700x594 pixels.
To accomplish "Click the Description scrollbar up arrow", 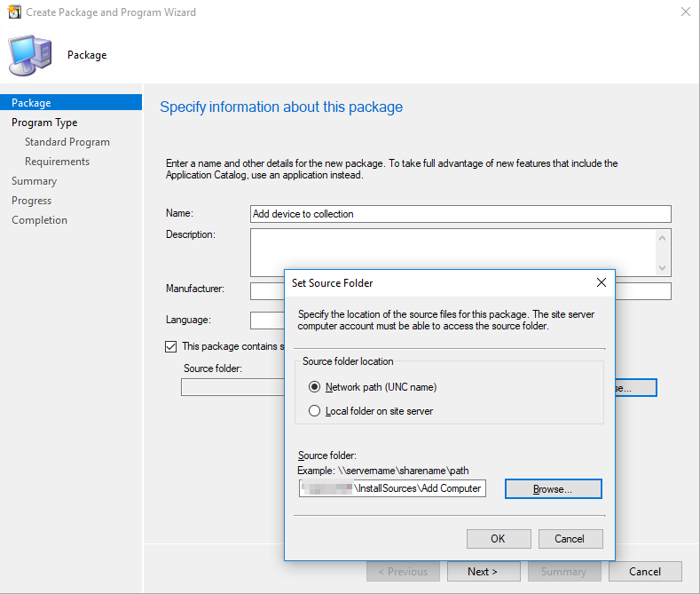I will coord(662,238).
